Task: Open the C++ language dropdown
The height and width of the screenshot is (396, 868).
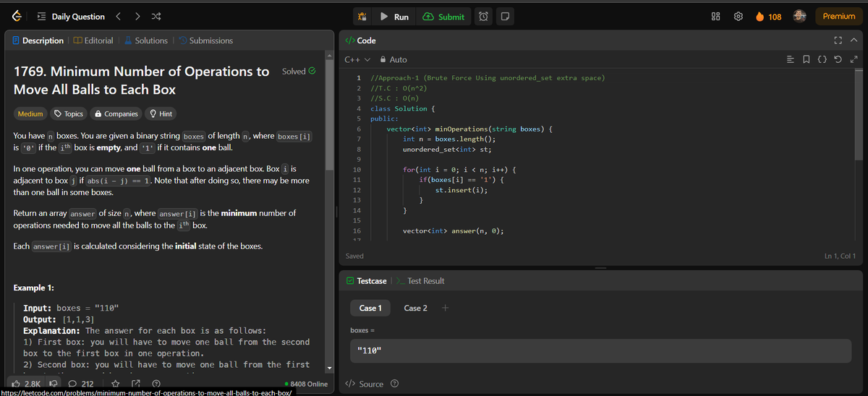Action: pyautogui.click(x=357, y=59)
